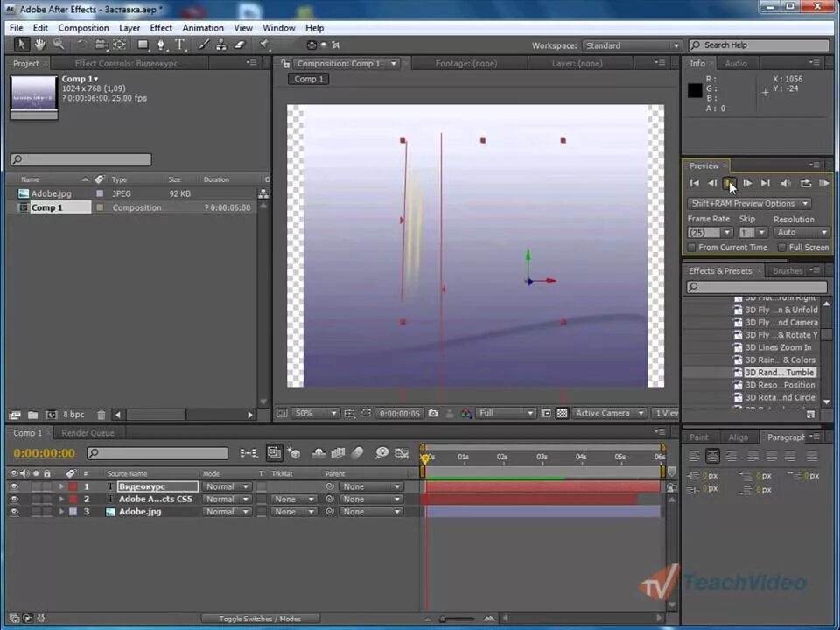Open Graph Editor in timeline

coord(402,453)
